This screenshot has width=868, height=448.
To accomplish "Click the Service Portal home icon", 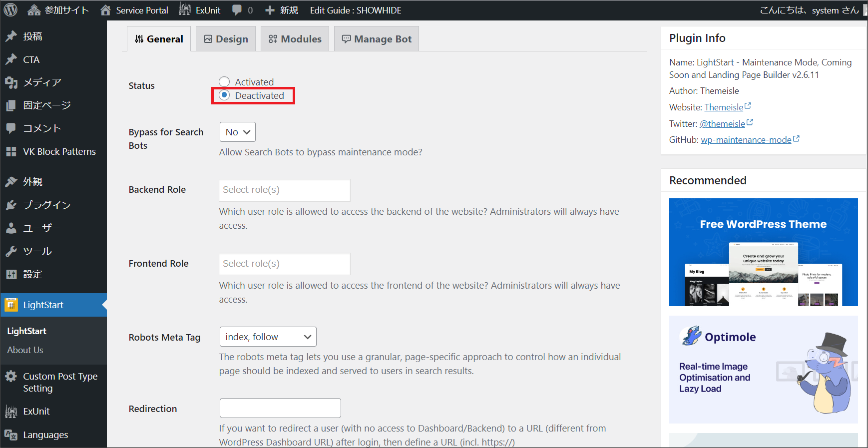I will 105,10.
